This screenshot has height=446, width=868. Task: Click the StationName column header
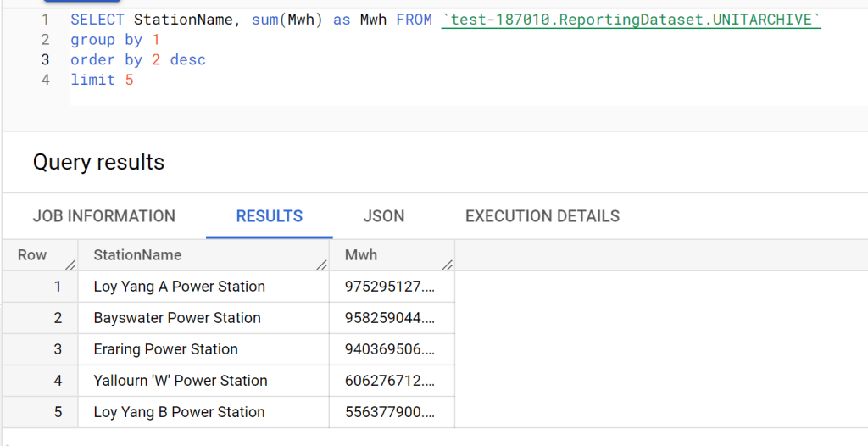pos(137,255)
